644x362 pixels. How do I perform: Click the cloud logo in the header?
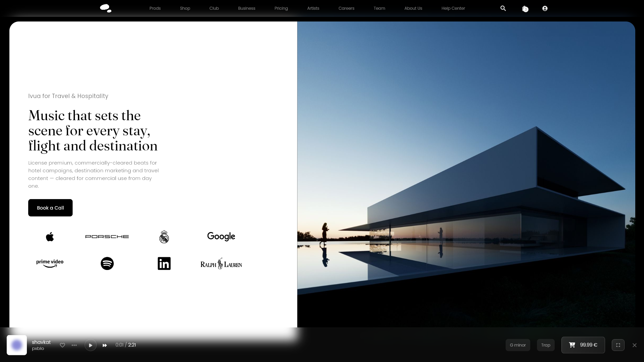tap(106, 8)
